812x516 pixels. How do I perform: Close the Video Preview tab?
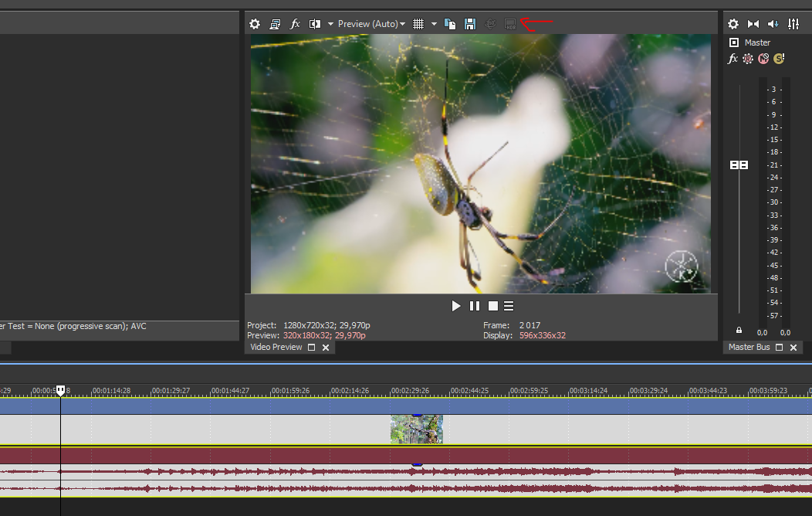coord(326,348)
